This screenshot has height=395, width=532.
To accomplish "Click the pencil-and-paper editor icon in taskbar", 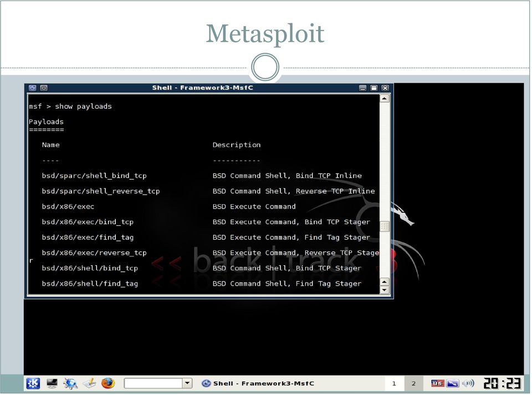I will (90, 383).
